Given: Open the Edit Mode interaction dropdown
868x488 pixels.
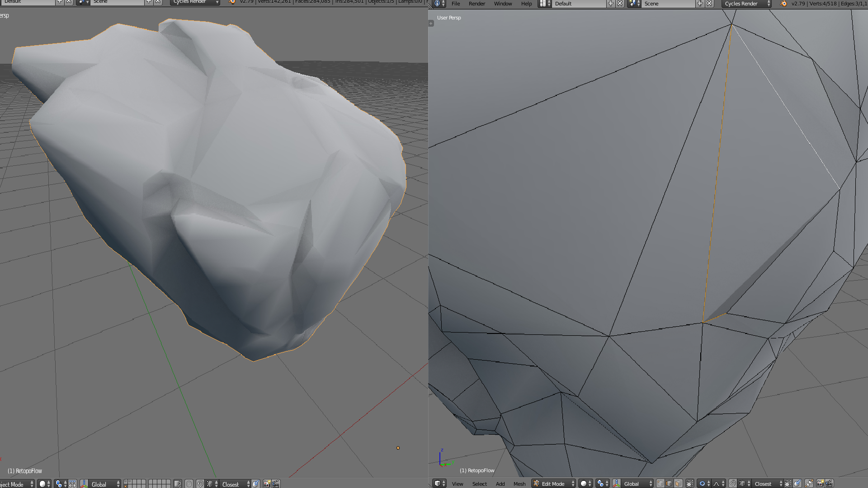Looking at the screenshot, I should click(x=553, y=483).
